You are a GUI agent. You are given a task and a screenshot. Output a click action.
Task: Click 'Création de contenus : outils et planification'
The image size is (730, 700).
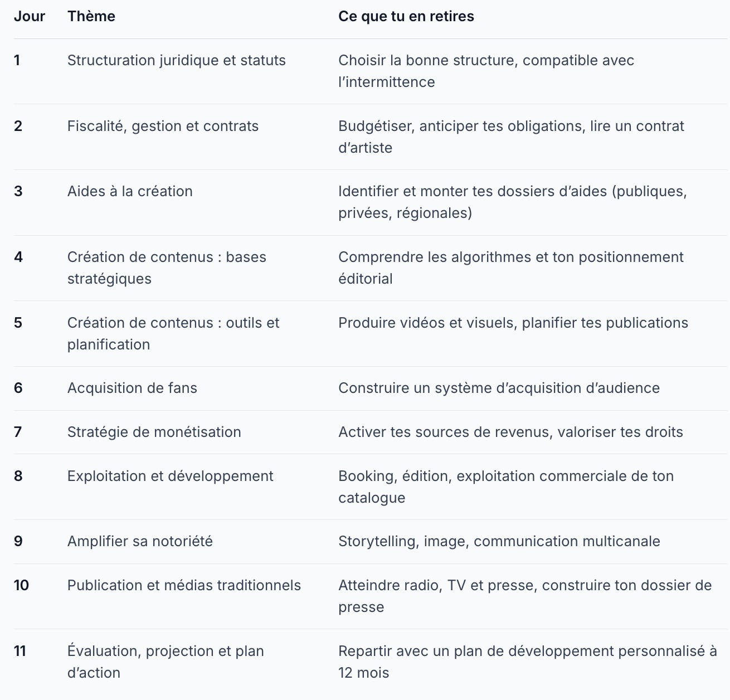[x=173, y=333]
